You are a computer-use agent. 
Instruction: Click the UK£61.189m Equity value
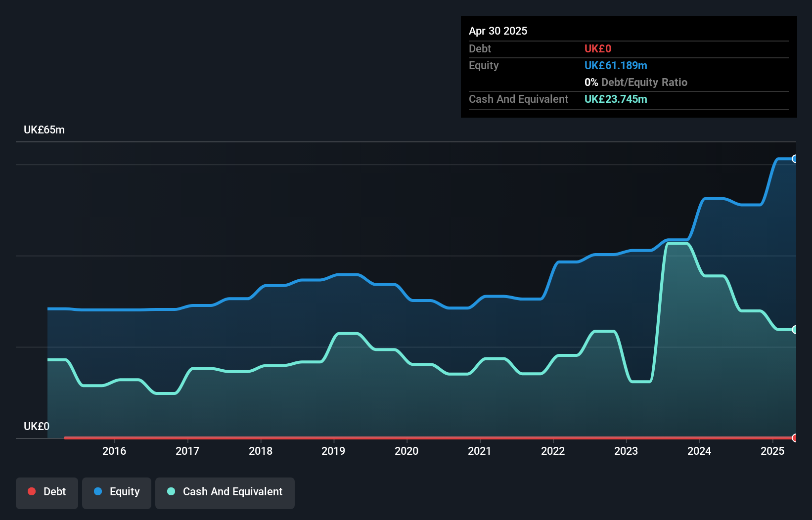tap(616, 65)
